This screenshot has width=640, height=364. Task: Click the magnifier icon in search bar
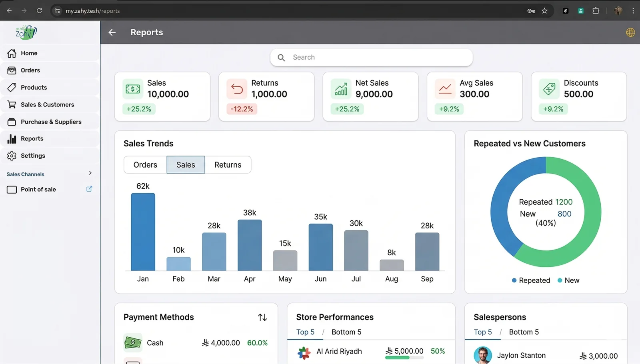(x=281, y=58)
